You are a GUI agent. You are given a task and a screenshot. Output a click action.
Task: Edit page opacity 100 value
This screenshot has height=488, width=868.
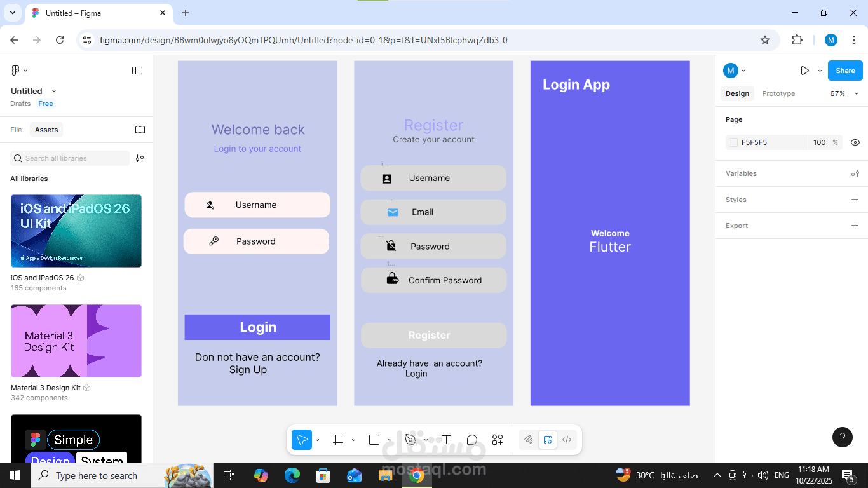pos(819,142)
